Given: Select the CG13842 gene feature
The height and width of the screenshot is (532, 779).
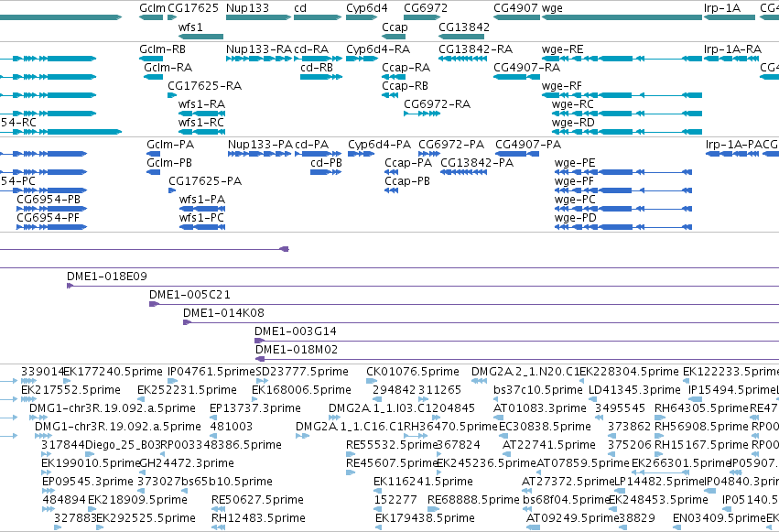Looking at the screenshot, I should pos(461,37).
